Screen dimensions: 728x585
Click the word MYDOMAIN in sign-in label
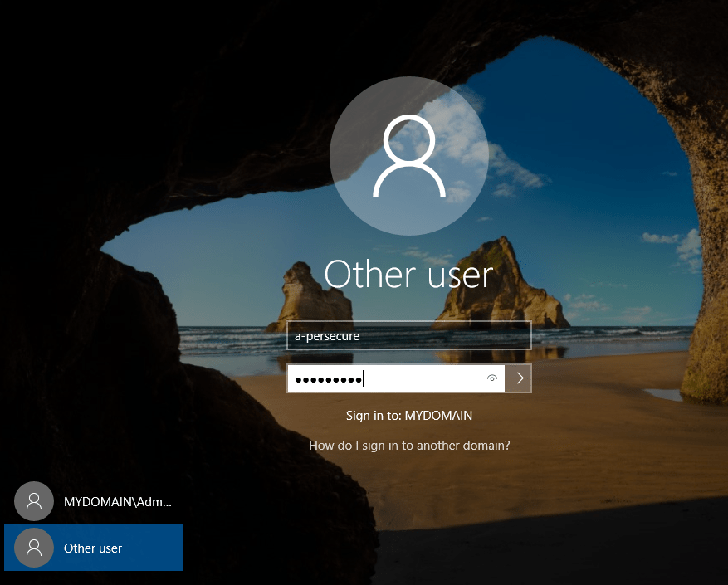[x=437, y=415]
